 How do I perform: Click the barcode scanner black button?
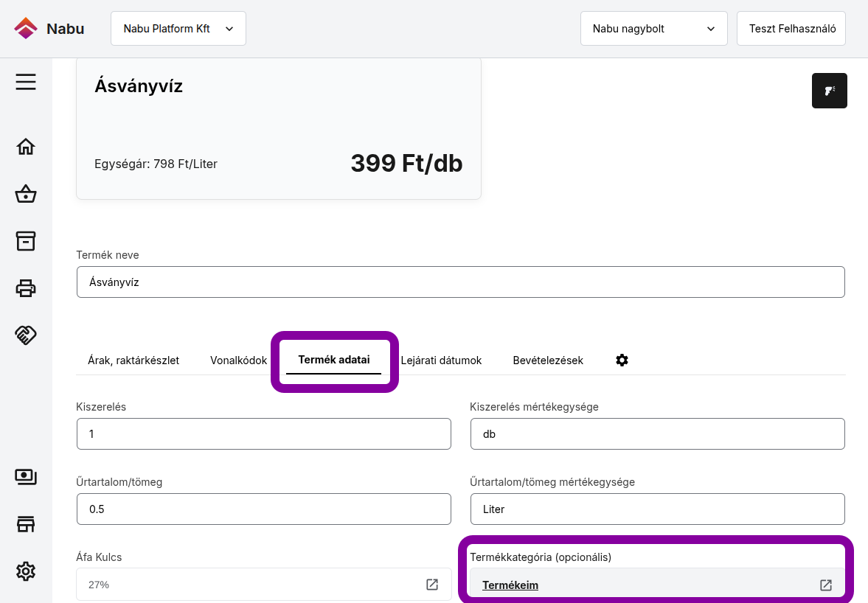(829, 91)
